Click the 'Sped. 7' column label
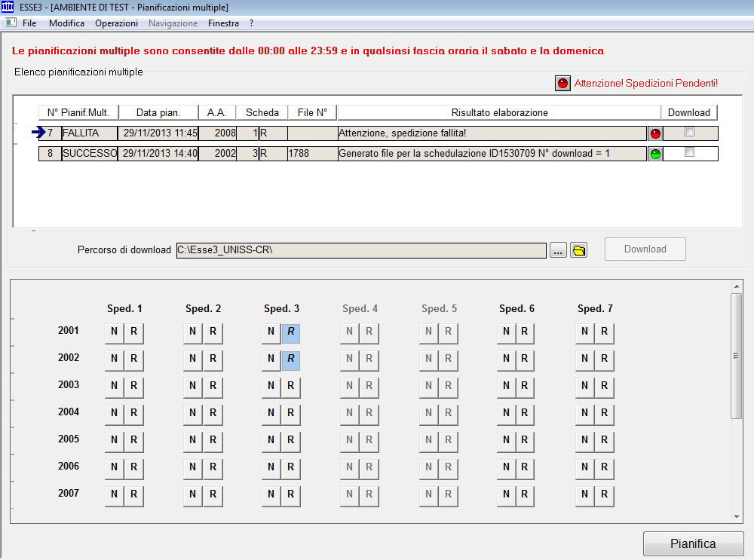The width and height of the screenshot is (754, 560). 595,308
